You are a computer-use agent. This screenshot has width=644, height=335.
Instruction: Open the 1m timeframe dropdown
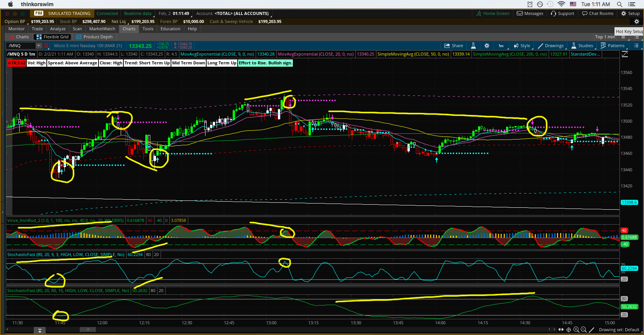coord(501,46)
